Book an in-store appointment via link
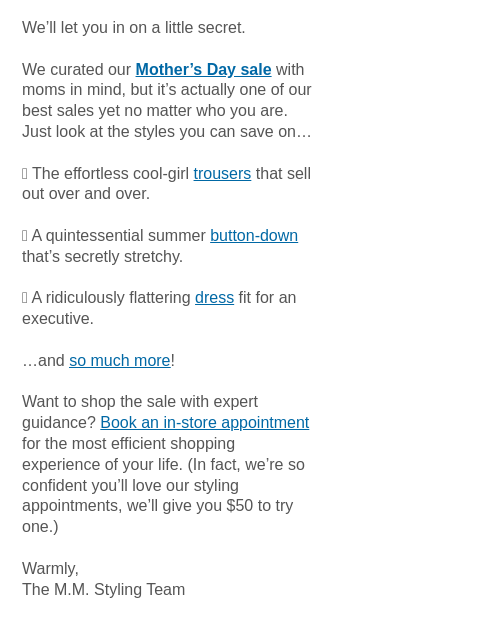The width and height of the screenshot is (480, 640). tap(204, 423)
